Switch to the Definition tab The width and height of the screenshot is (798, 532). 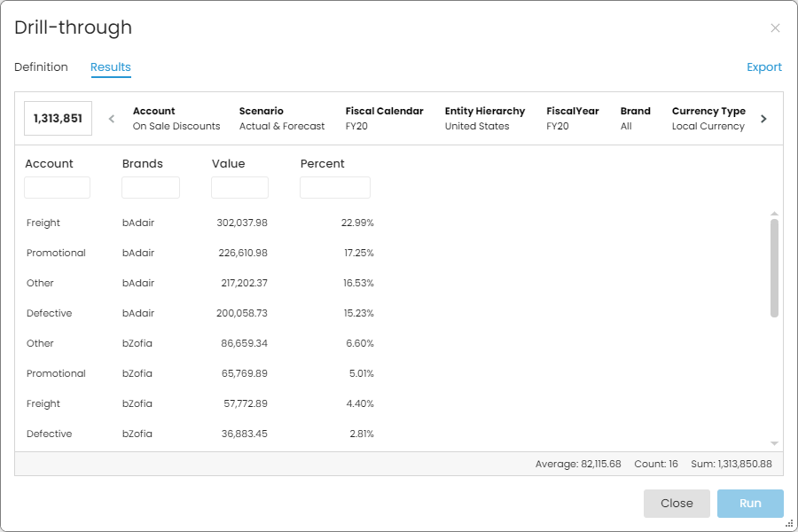pyautogui.click(x=41, y=67)
